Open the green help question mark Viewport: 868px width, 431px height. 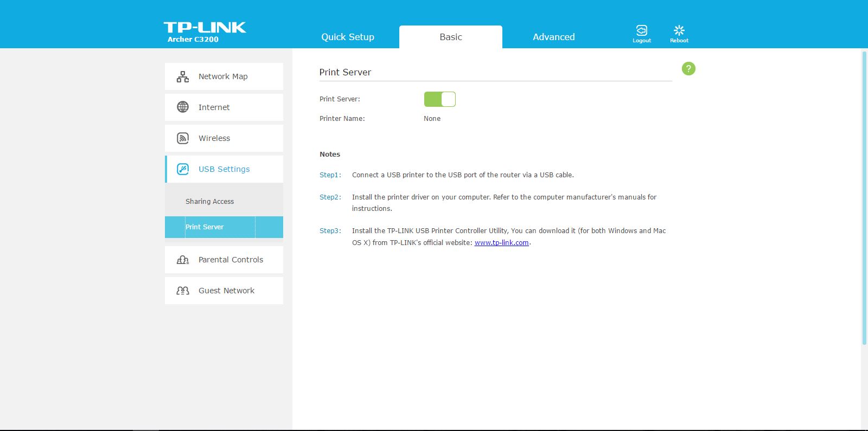(688, 69)
